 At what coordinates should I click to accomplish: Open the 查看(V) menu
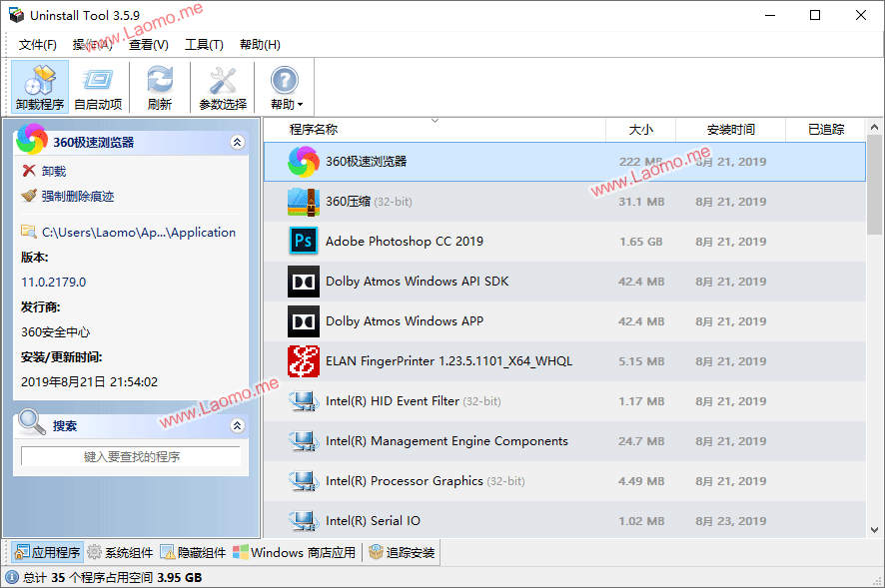click(x=149, y=45)
